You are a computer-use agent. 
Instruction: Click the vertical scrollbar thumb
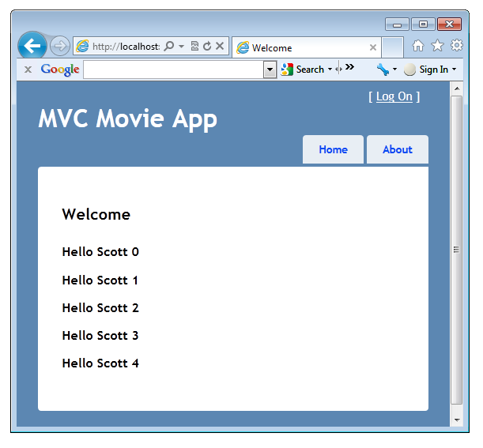455,249
